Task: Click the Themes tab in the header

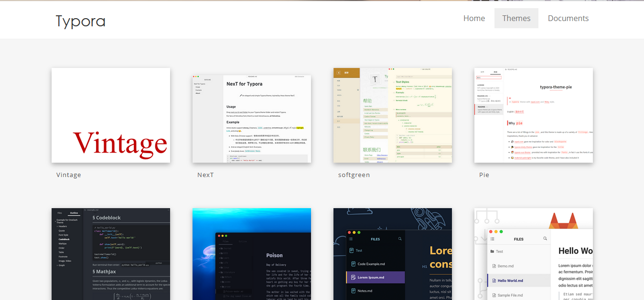Action: pyautogui.click(x=516, y=18)
